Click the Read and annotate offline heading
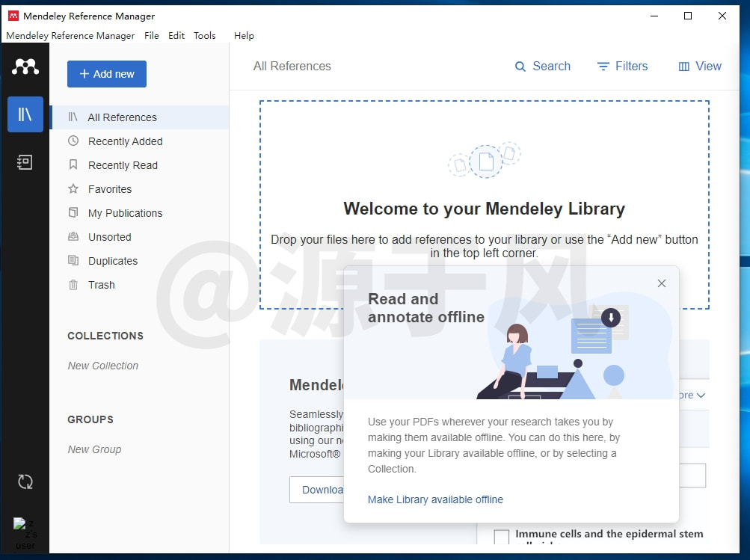This screenshot has width=750, height=560. pos(425,308)
